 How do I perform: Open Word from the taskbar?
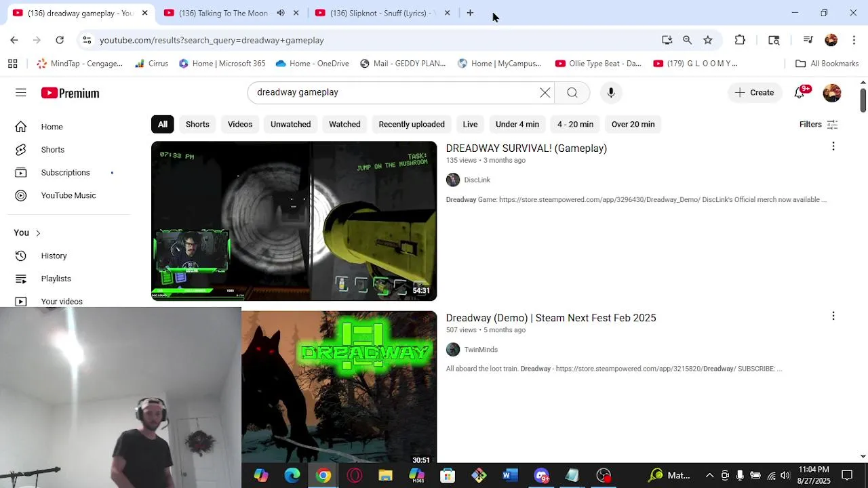coord(510,475)
